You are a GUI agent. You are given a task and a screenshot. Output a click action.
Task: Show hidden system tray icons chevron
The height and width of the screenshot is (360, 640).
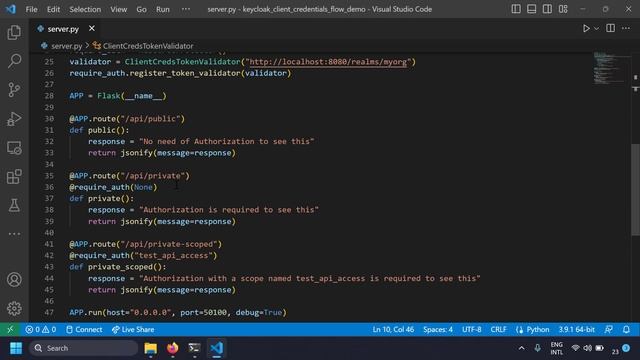(521, 348)
